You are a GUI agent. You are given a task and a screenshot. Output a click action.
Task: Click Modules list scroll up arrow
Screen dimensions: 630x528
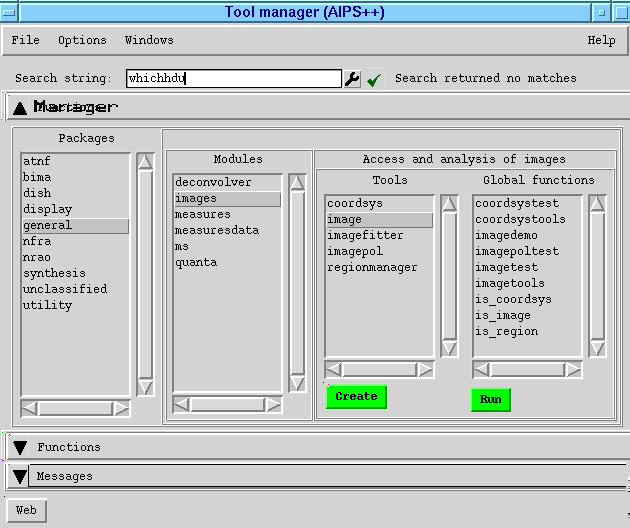(x=297, y=183)
